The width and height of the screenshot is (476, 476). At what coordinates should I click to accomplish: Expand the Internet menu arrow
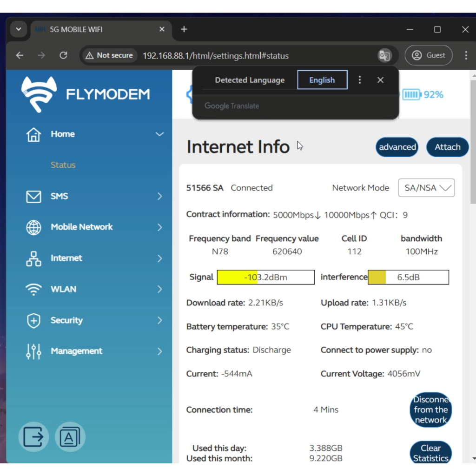[x=159, y=258]
